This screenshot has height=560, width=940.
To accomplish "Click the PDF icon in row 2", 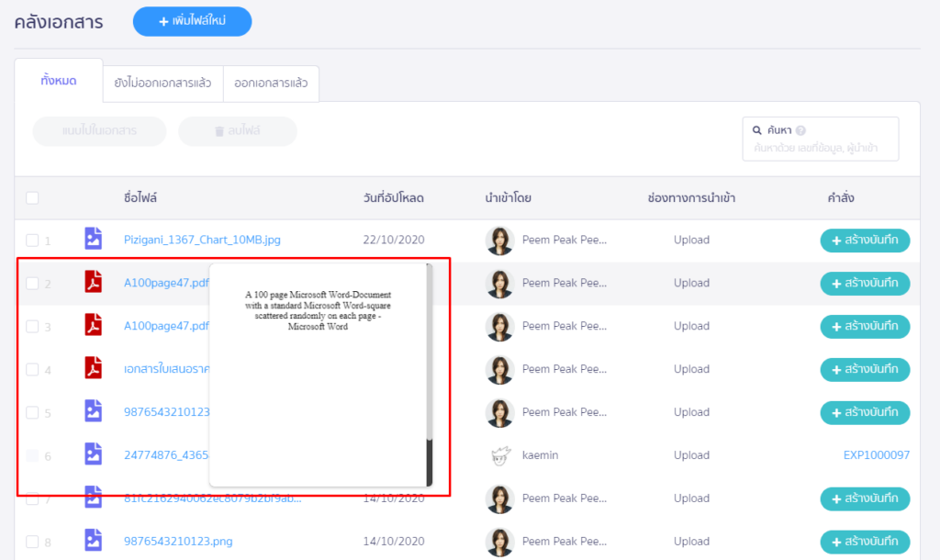I will coord(93,282).
